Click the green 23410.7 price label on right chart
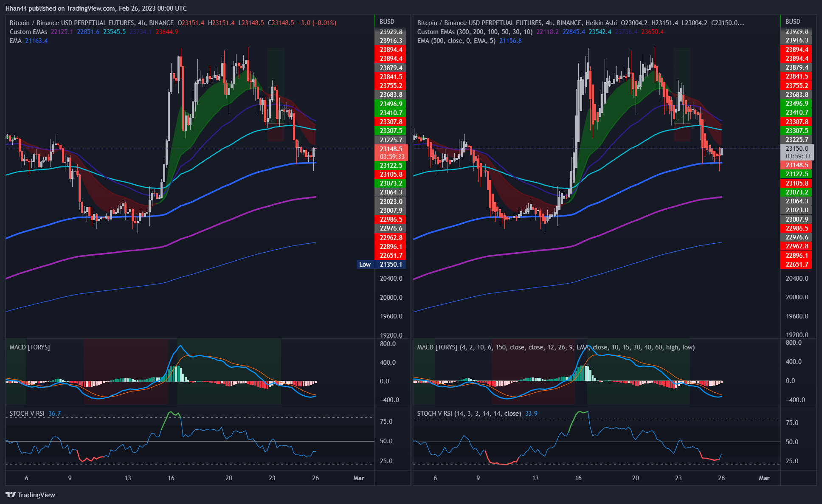 tap(797, 113)
